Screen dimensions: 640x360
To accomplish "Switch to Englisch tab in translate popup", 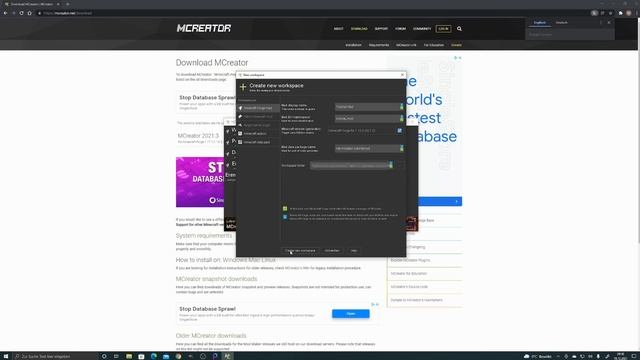I will 540,23.
